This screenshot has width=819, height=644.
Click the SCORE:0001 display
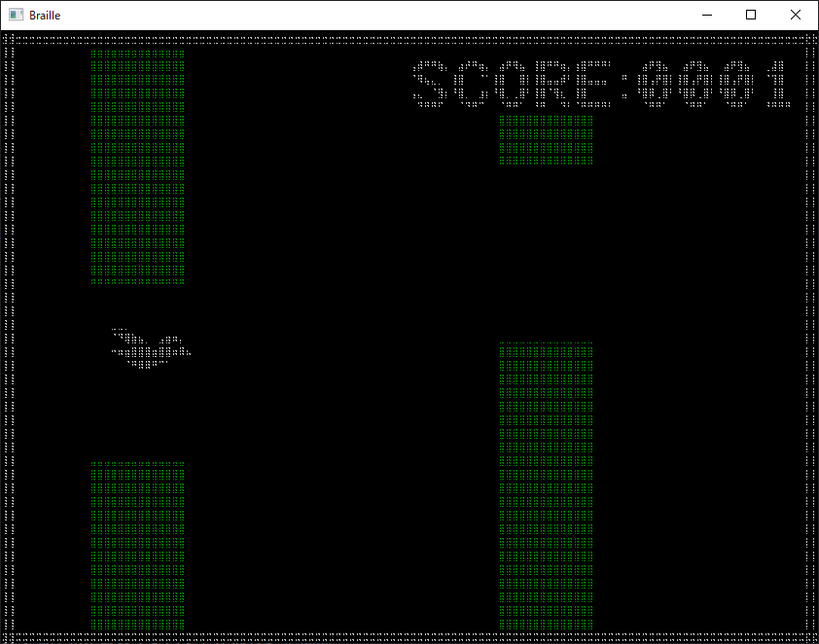click(601, 84)
